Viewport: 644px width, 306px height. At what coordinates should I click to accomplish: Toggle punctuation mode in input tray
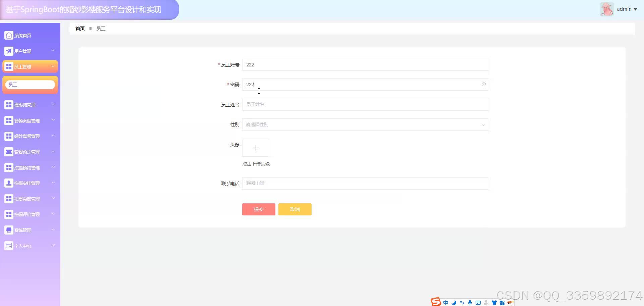pos(462,302)
